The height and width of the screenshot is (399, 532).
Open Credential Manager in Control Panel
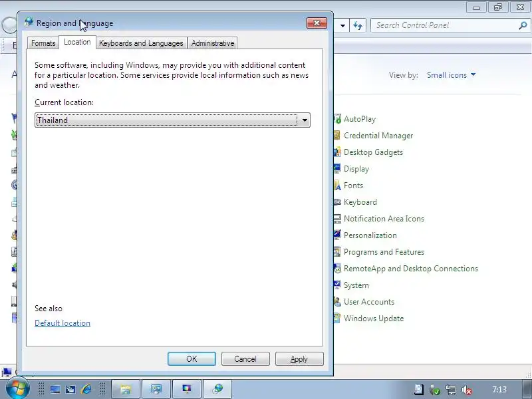[378, 136]
